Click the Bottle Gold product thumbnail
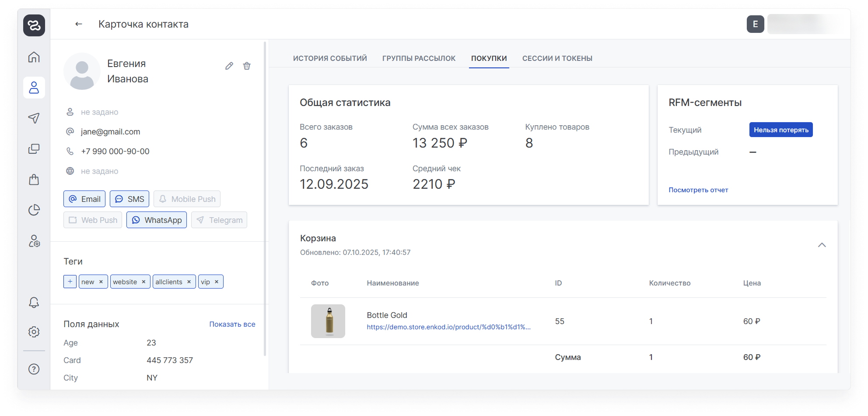Screen dimensions: 868x416 pos(328,321)
